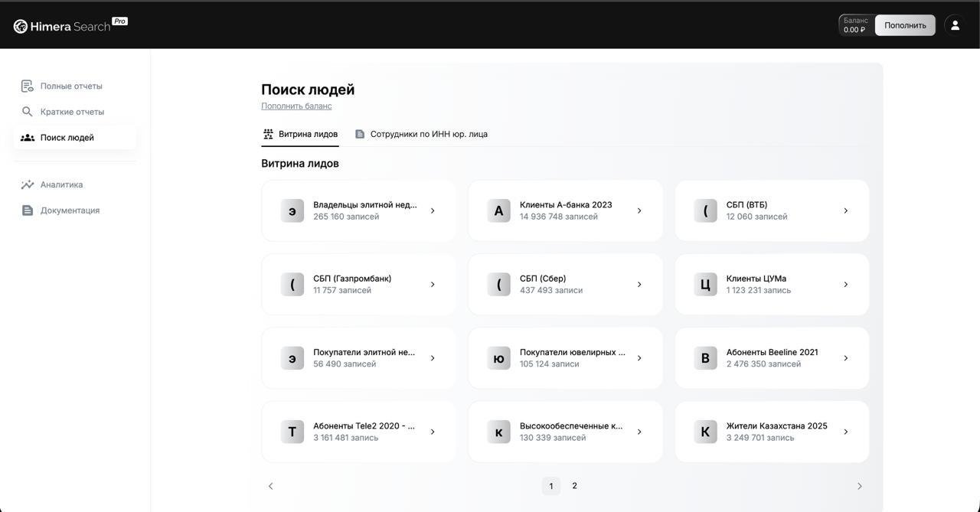Screen dimensions: 980x512
Task: Click the Баланс 0.00 ₽ indicator
Action: pos(856,25)
